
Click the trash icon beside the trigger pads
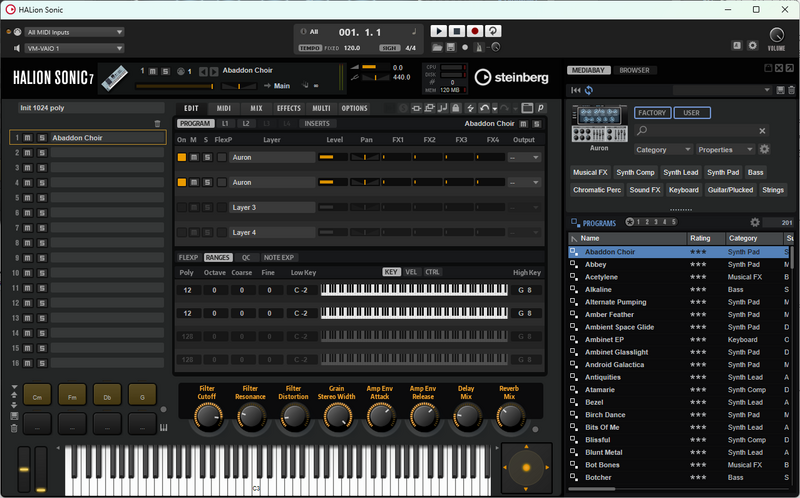14,429
